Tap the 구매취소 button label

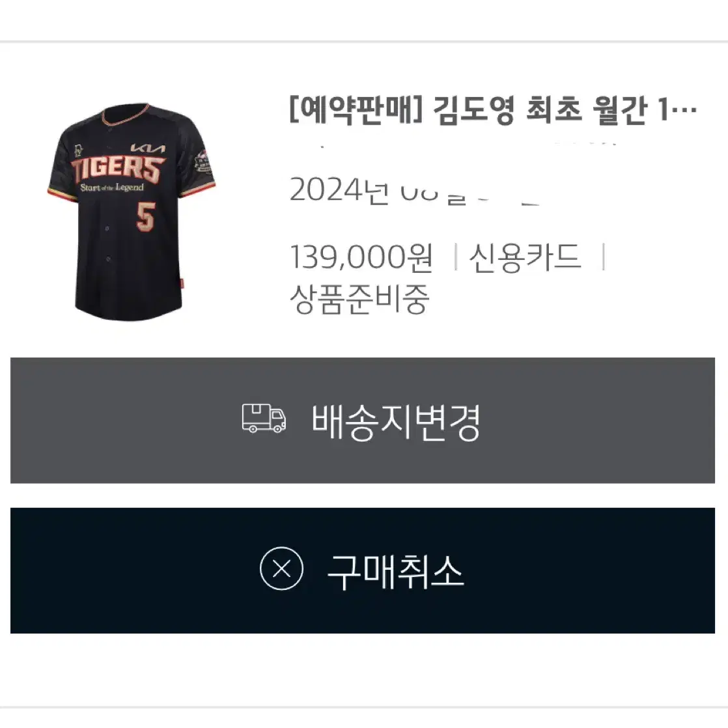pos(395,572)
